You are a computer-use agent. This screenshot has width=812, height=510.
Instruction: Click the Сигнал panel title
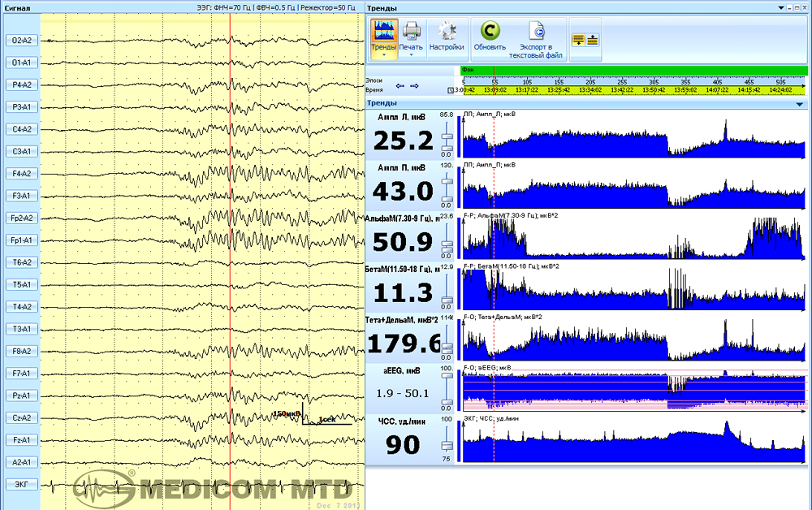(x=17, y=8)
